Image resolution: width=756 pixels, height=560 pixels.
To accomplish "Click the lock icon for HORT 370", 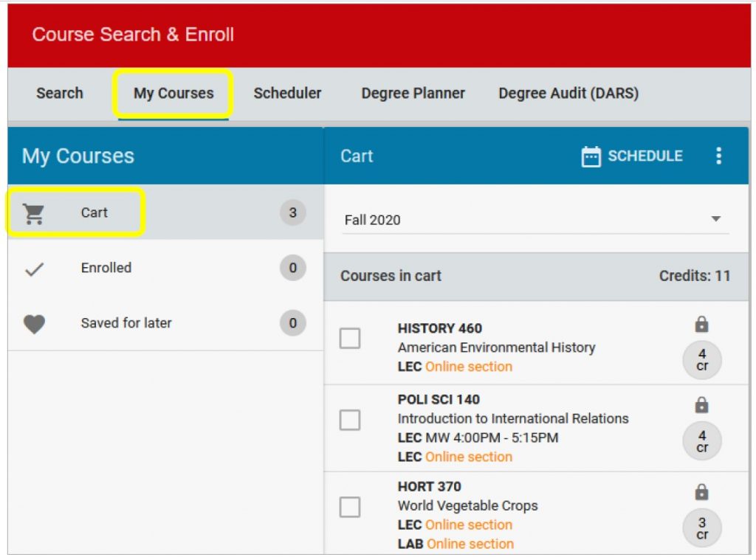I will (701, 492).
